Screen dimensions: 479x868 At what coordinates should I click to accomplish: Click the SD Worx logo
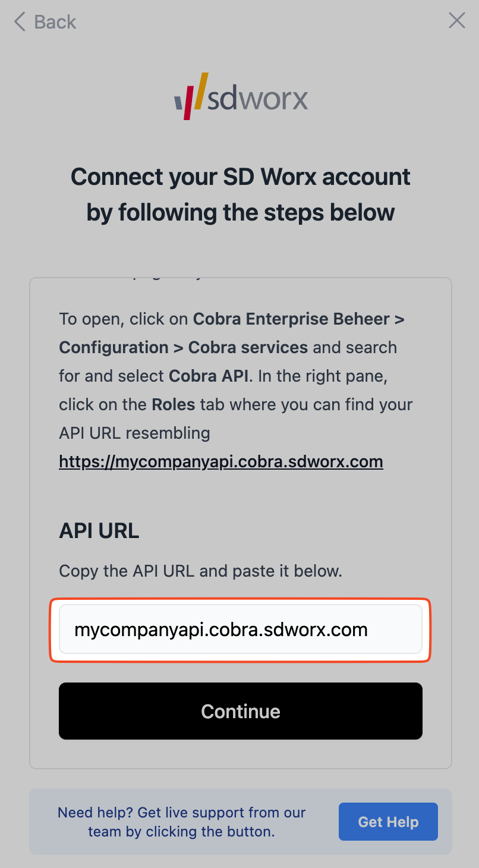click(x=241, y=97)
